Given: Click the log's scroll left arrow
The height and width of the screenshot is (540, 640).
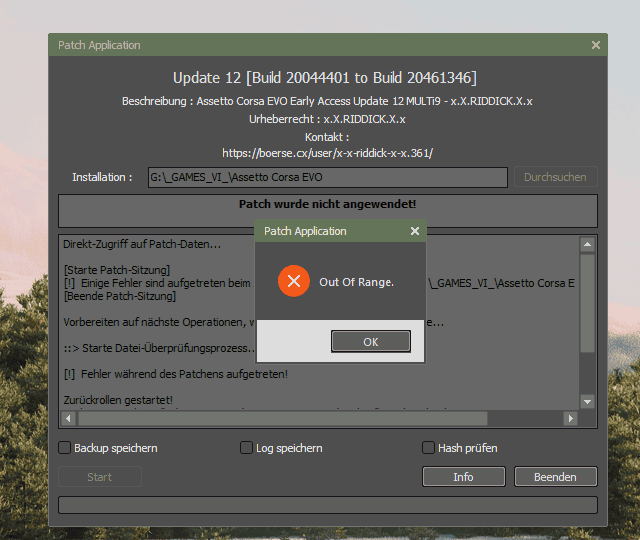Looking at the screenshot, I should point(68,418).
